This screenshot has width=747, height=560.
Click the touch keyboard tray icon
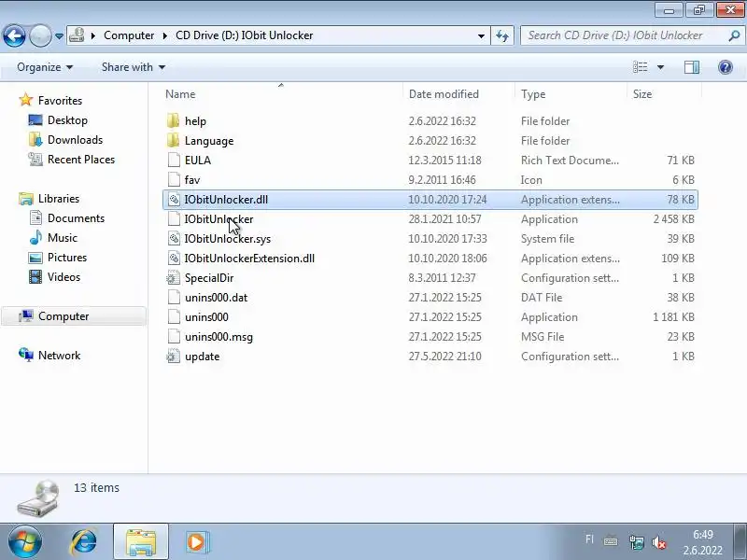611,541
